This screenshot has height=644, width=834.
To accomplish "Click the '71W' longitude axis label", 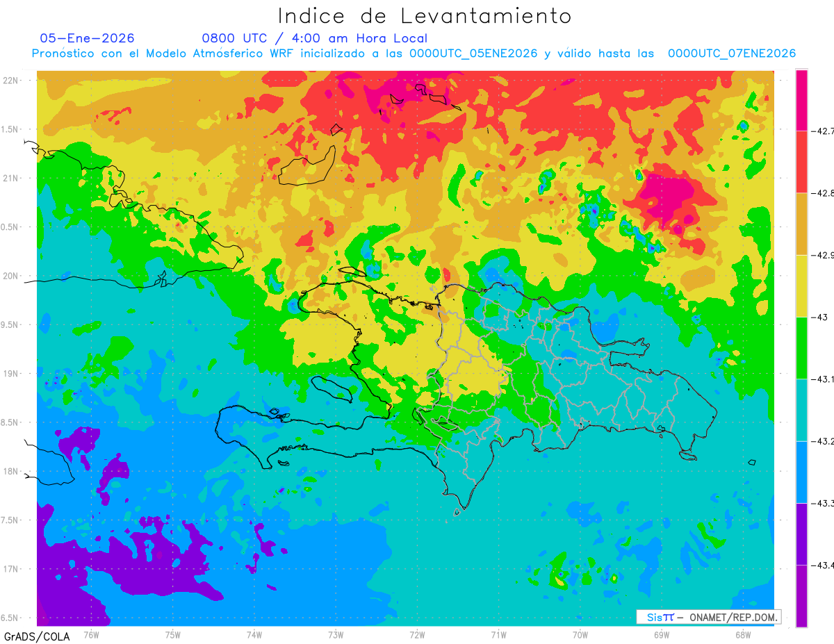I will (498, 634).
